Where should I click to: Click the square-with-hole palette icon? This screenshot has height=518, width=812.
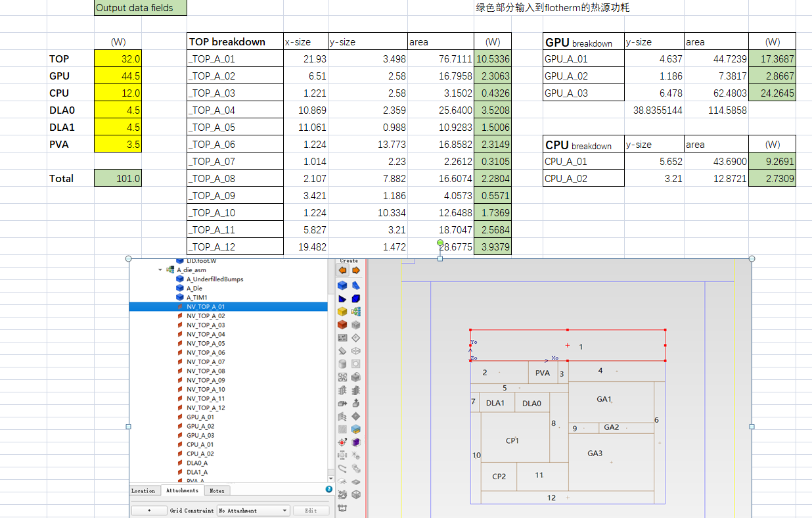[x=355, y=364]
